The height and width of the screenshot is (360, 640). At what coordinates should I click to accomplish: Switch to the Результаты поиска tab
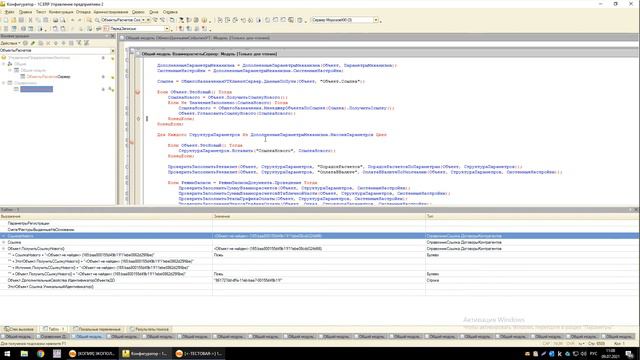(x=149, y=329)
